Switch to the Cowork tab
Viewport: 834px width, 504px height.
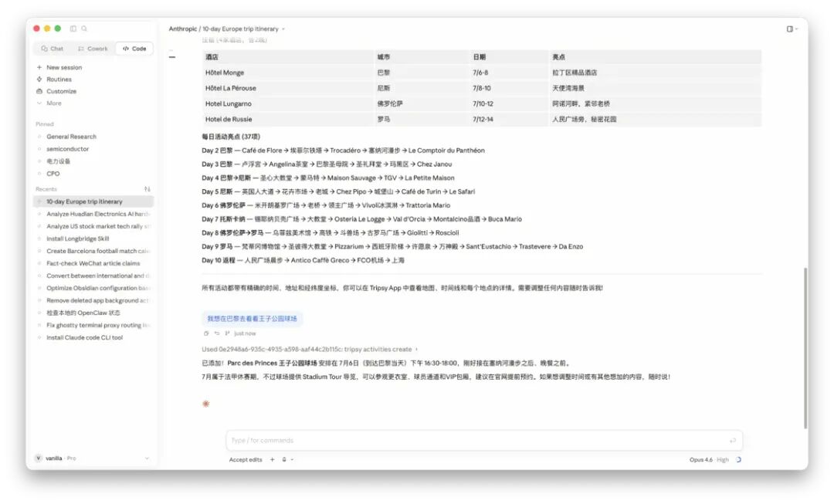click(x=93, y=49)
